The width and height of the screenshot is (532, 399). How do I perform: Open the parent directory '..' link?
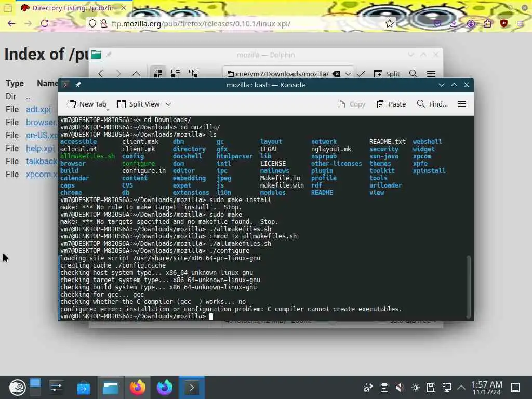coord(28,97)
